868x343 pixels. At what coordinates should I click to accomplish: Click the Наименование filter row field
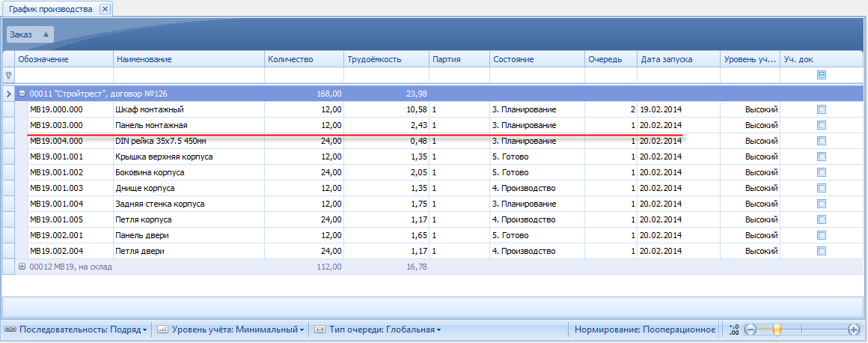coord(189,75)
